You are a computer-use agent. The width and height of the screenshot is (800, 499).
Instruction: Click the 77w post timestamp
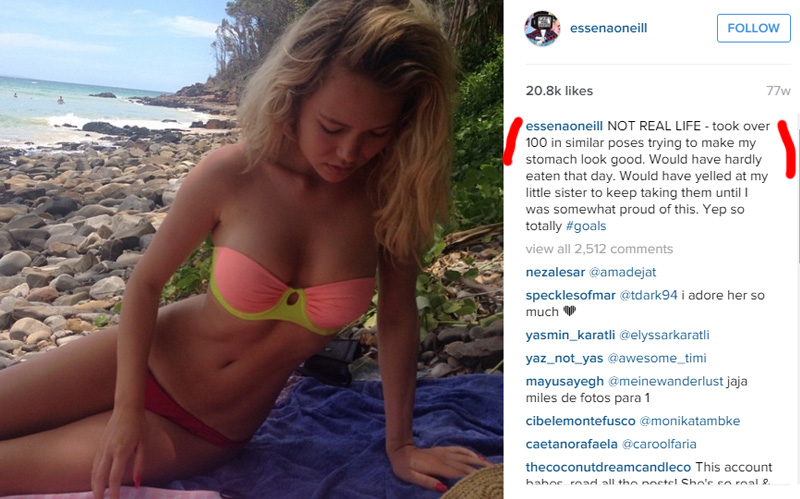pyautogui.click(x=778, y=91)
